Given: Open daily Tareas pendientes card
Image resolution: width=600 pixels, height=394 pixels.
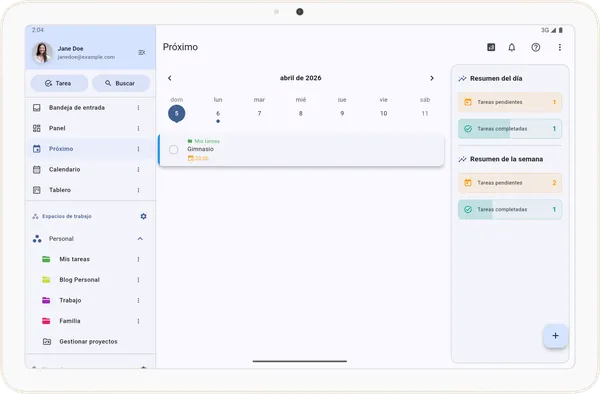Looking at the screenshot, I should (x=510, y=102).
